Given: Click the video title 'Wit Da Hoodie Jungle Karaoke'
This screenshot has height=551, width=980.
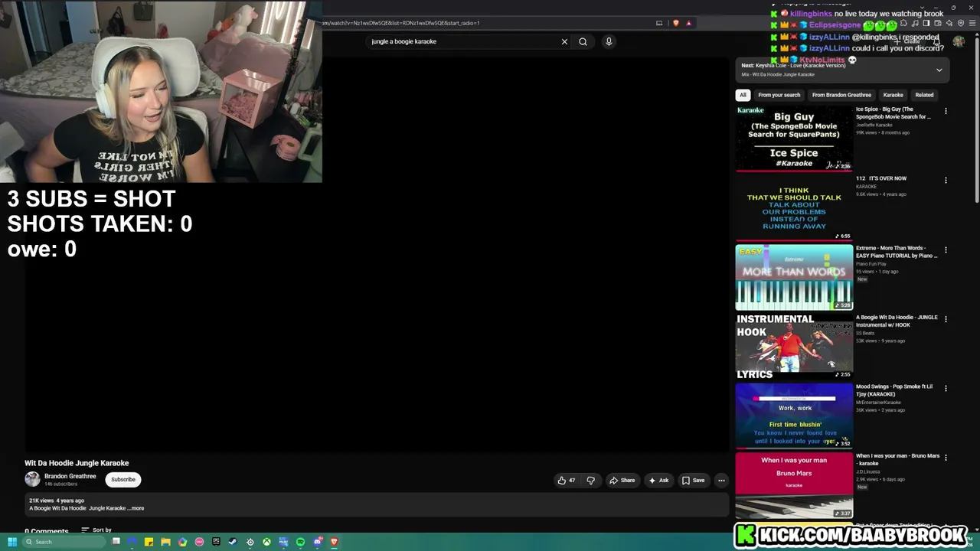Looking at the screenshot, I should click(x=77, y=463).
